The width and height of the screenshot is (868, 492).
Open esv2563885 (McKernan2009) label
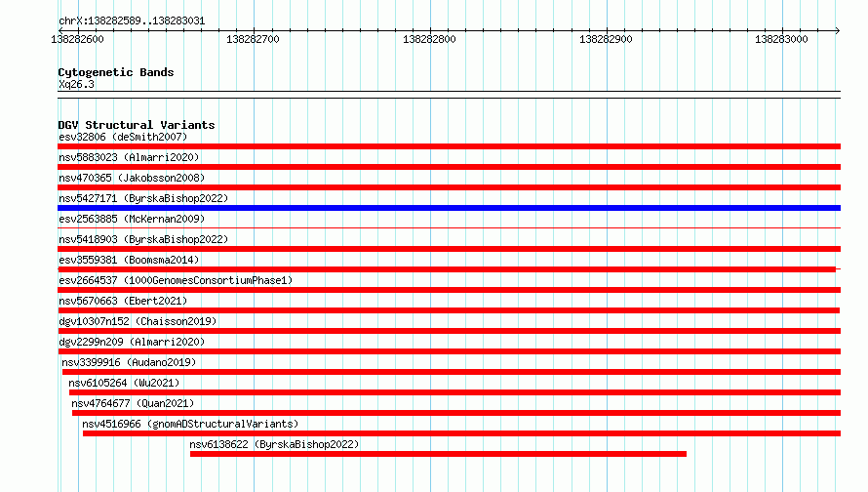pyautogui.click(x=132, y=219)
